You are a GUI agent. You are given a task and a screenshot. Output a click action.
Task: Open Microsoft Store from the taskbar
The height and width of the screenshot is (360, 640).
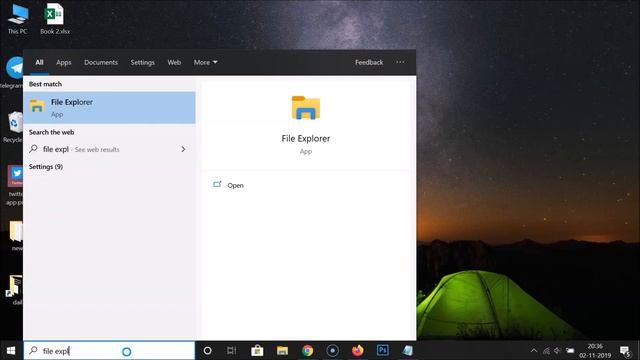click(257, 351)
